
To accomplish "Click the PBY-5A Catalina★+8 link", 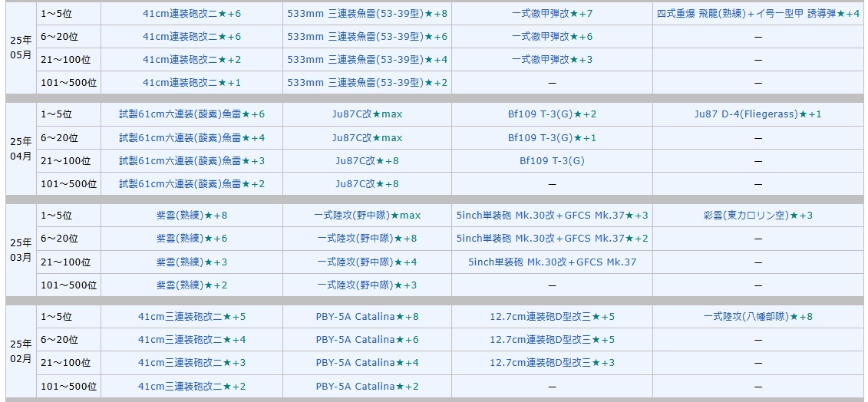I will (x=367, y=317).
